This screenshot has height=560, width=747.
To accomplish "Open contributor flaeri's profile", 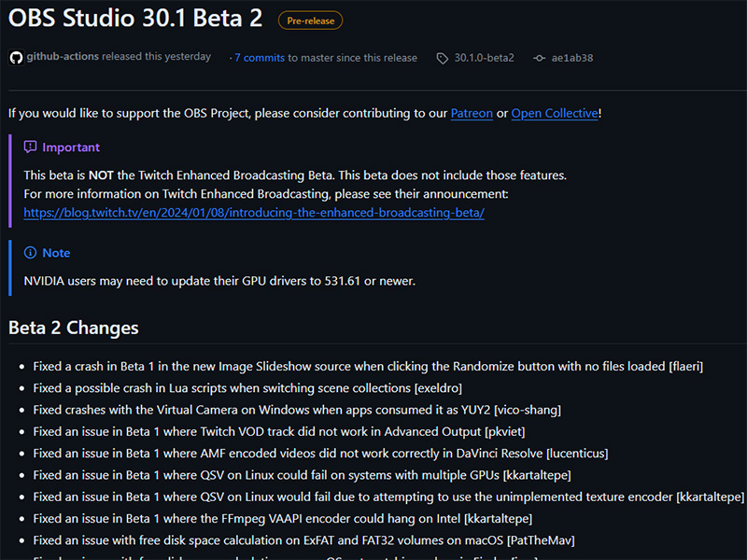I will click(x=686, y=366).
